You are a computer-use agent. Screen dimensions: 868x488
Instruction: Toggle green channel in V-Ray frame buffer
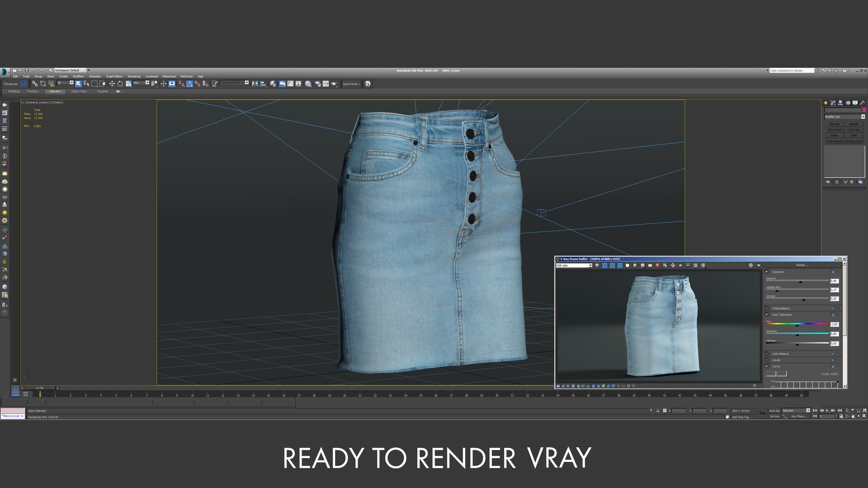(x=612, y=265)
